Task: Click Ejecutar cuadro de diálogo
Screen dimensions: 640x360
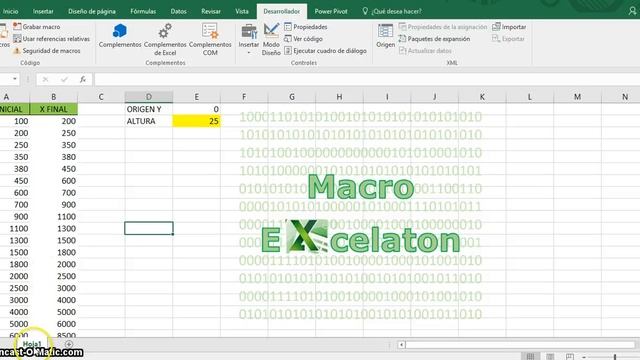Action: tap(325, 51)
